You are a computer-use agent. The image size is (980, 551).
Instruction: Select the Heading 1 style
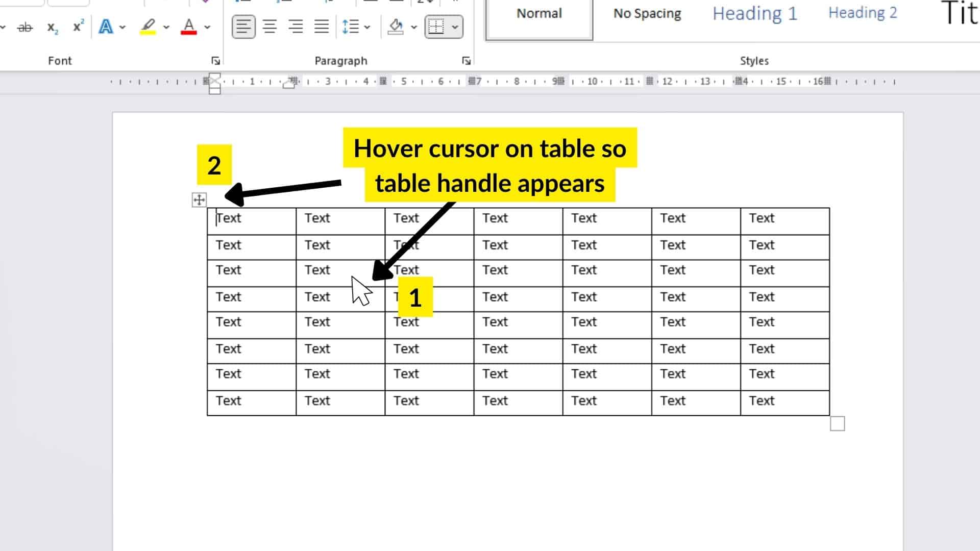click(754, 13)
